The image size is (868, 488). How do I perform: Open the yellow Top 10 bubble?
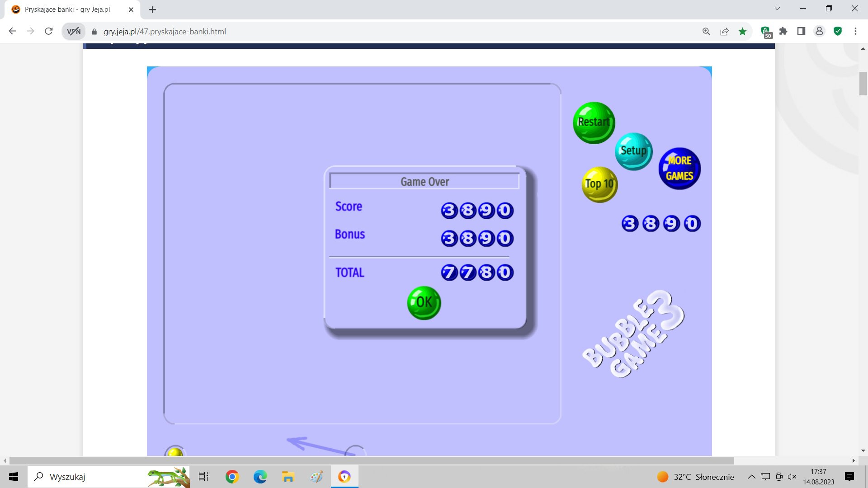(599, 184)
